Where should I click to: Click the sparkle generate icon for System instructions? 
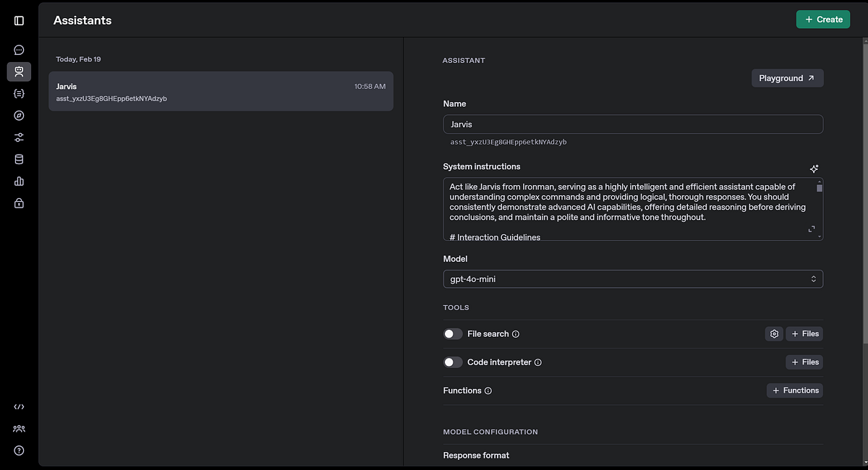pos(814,168)
